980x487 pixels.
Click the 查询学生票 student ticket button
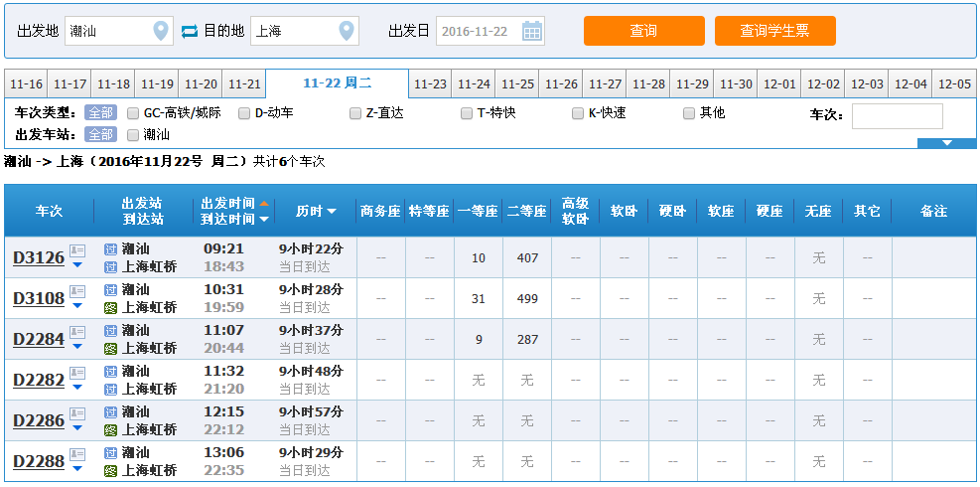(x=775, y=31)
